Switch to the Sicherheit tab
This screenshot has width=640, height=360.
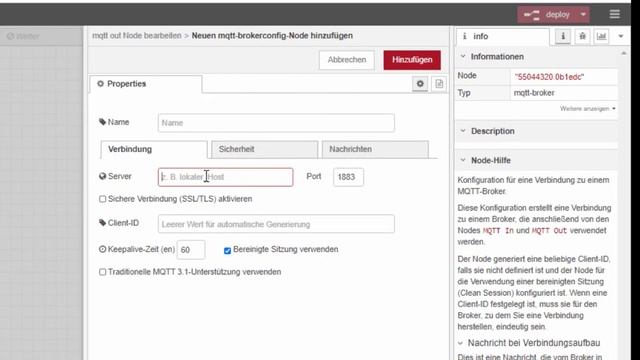[264, 149]
